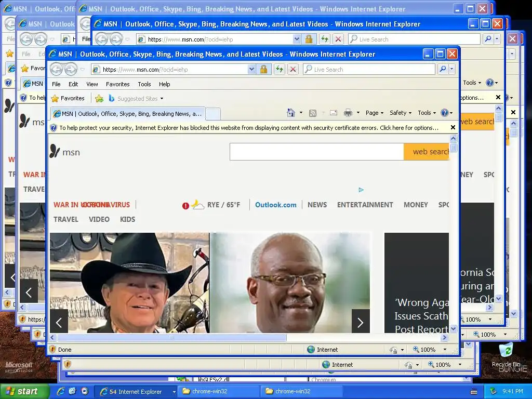The image size is (532, 399).
Task: Click inside MSN web search box
Action: [x=316, y=152]
